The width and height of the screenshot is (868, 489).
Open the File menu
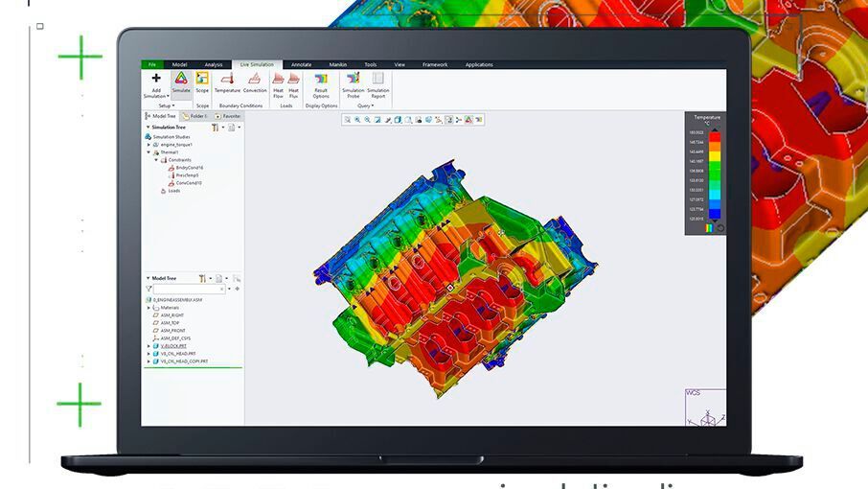point(150,64)
